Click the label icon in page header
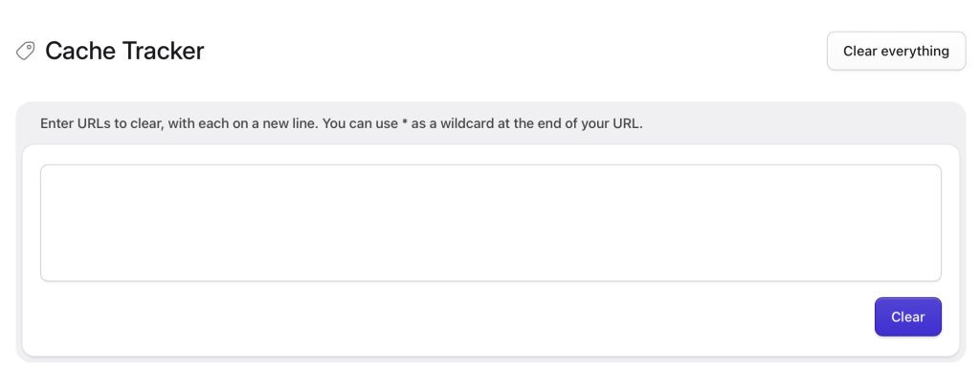 26,51
